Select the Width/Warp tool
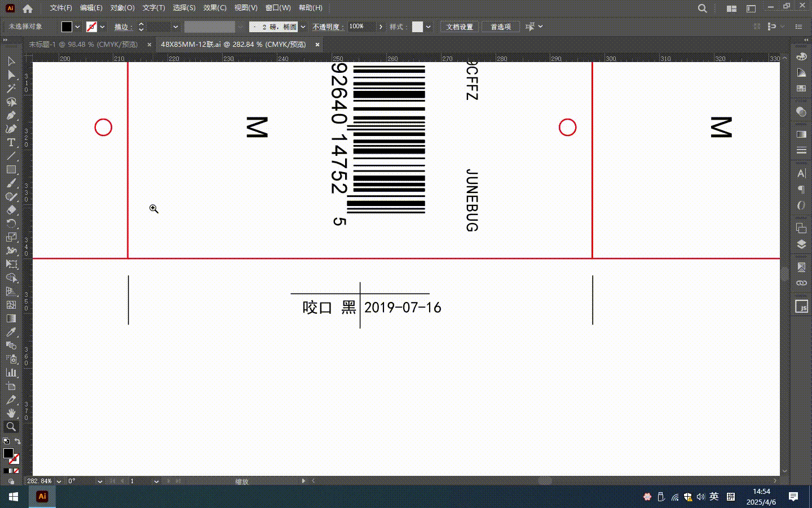The height and width of the screenshot is (508, 812). pyautogui.click(x=11, y=251)
